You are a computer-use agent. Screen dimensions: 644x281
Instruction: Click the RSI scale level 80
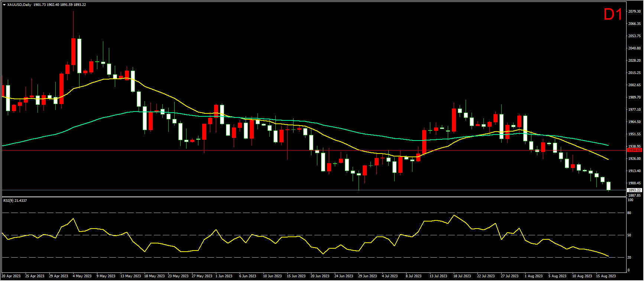pyautogui.click(x=629, y=213)
